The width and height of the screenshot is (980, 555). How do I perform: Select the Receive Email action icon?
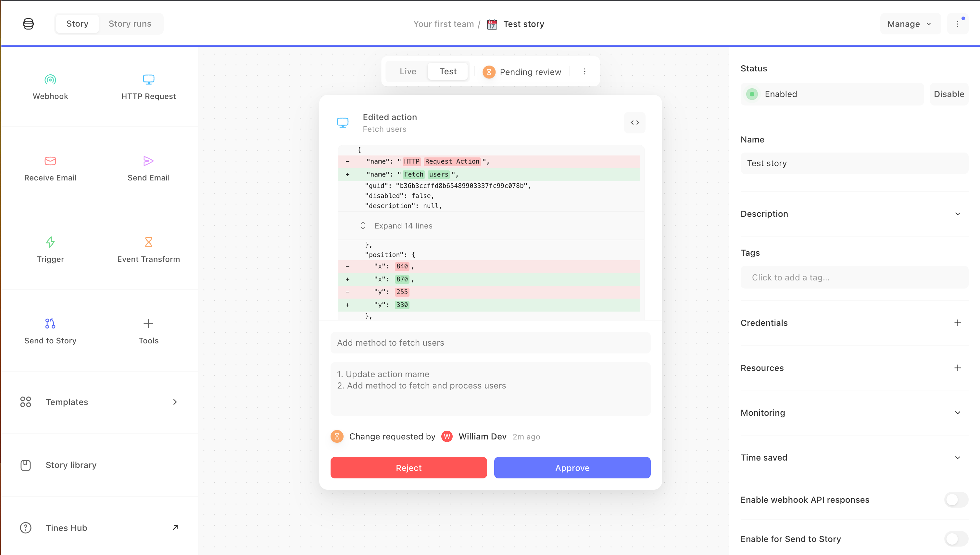(50, 161)
